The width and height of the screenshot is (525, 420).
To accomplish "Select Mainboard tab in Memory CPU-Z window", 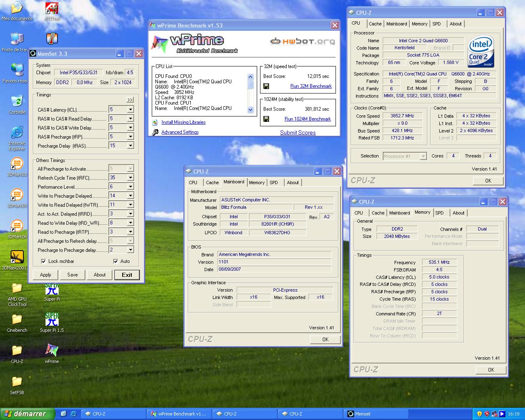I will point(399,213).
